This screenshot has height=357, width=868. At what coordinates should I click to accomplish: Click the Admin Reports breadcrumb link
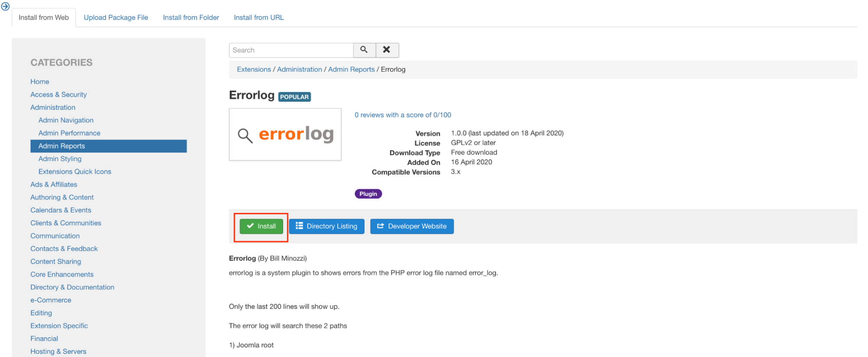pos(351,69)
